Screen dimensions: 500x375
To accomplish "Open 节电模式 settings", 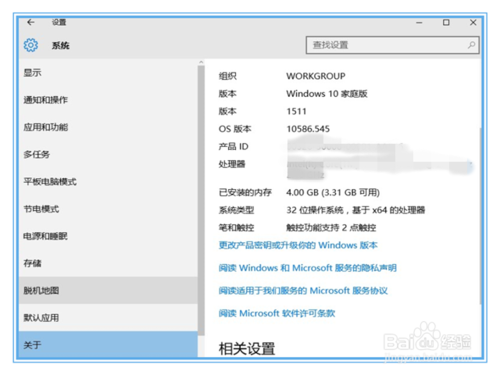I will point(108,209).
